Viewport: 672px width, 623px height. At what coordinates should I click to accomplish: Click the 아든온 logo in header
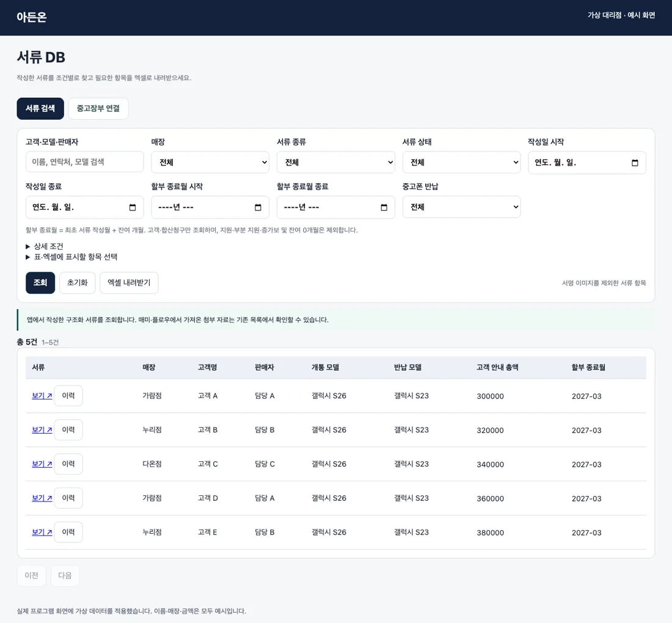pos(32,17)
